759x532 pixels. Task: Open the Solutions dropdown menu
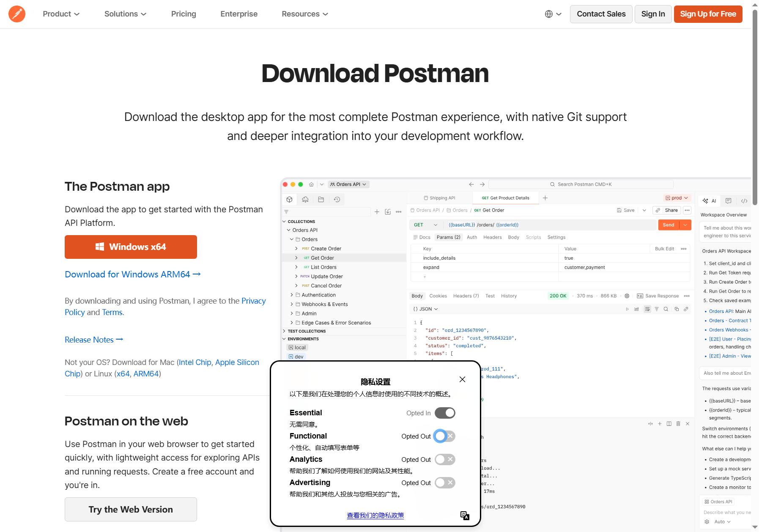[126, 14]
